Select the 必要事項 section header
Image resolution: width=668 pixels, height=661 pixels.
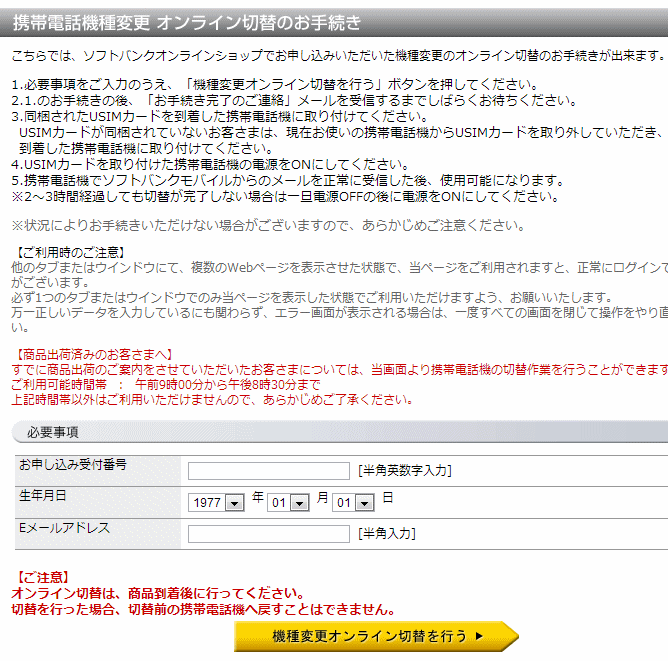pos(53,432)
